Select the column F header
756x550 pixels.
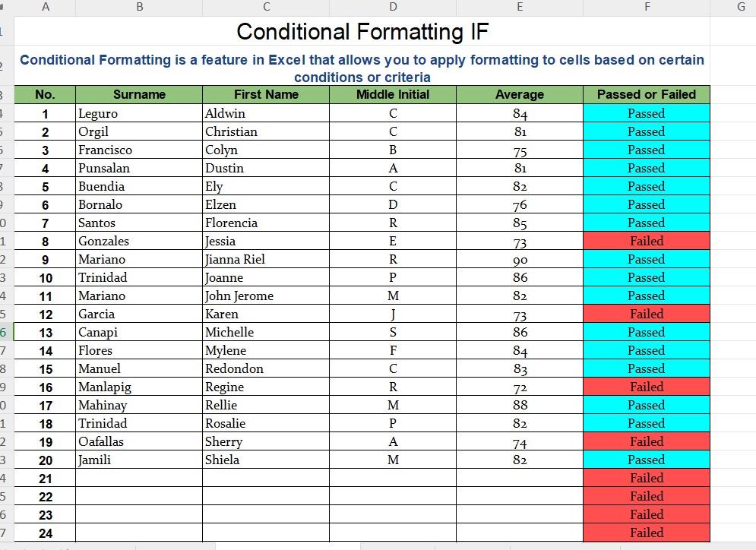(x=647, y=7)
